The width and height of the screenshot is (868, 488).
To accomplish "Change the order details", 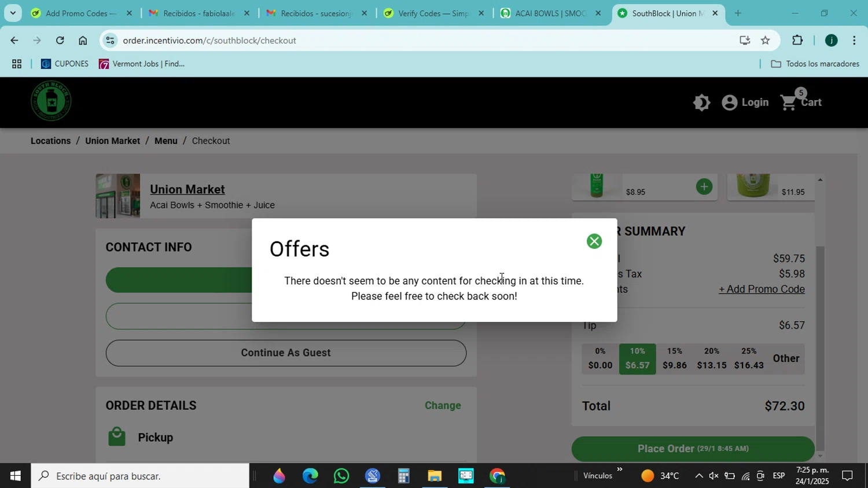I will pyautogui.click(x=443, y=405).
